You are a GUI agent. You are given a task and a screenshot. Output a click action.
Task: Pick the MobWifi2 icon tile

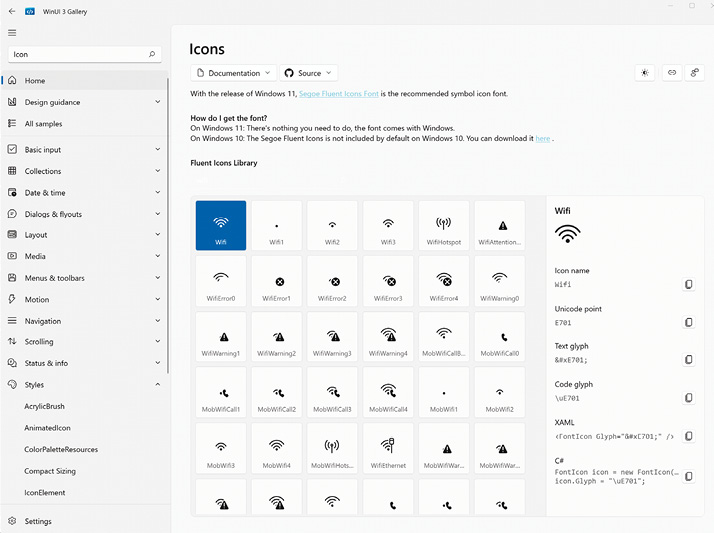tap(500, 392)
